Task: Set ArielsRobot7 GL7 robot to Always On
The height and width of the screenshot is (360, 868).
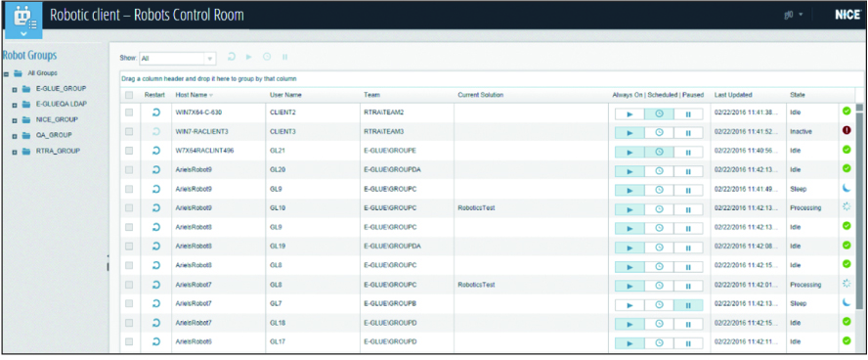Action: pos(629,305)
